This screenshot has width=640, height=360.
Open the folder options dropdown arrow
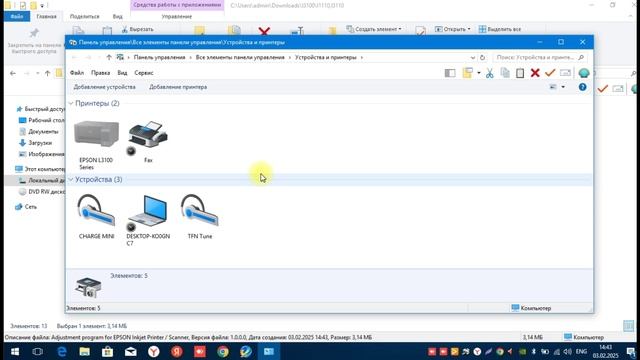coord(479,73)
